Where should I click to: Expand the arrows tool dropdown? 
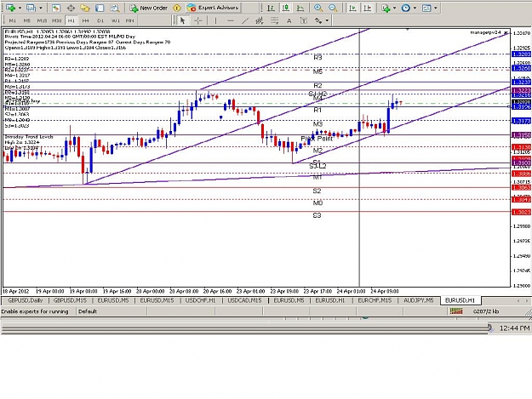pyautogui.click(x=327, y=20)
